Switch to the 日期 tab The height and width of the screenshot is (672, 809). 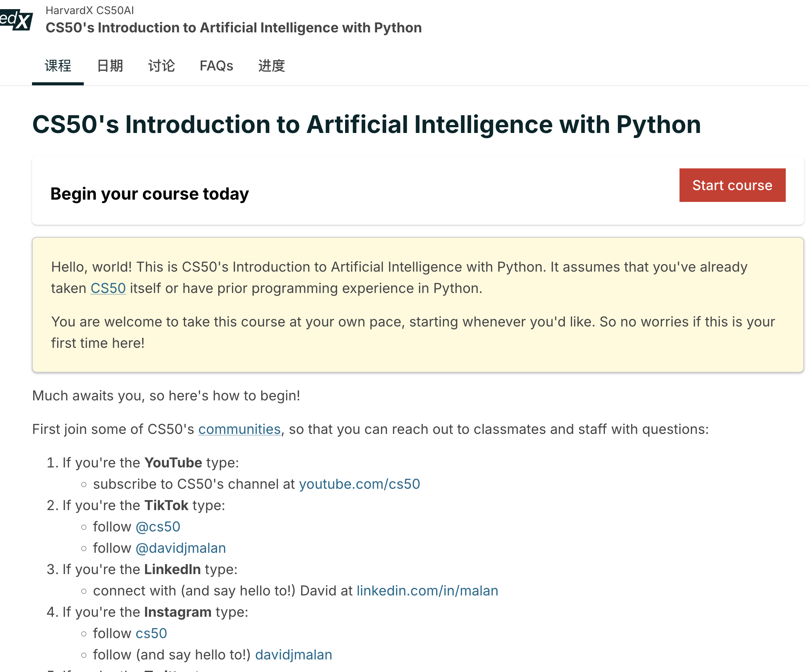click(x=110, y=66)
